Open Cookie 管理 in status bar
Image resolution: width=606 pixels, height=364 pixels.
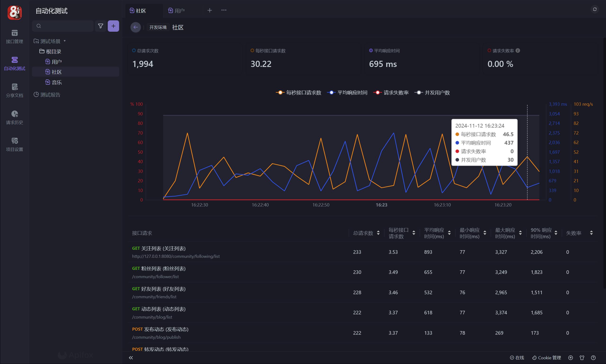pyautogui.click(x=547, y=358)
